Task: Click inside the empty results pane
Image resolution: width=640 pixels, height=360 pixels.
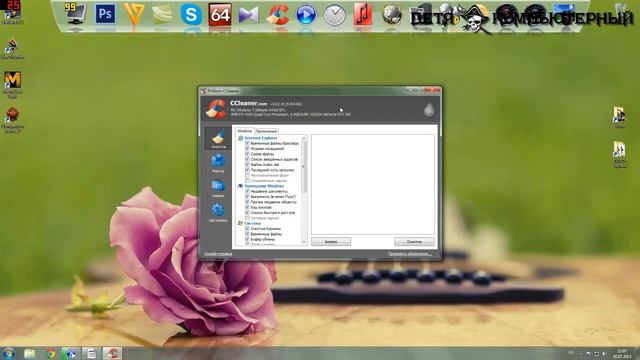Action: point(373,184)
